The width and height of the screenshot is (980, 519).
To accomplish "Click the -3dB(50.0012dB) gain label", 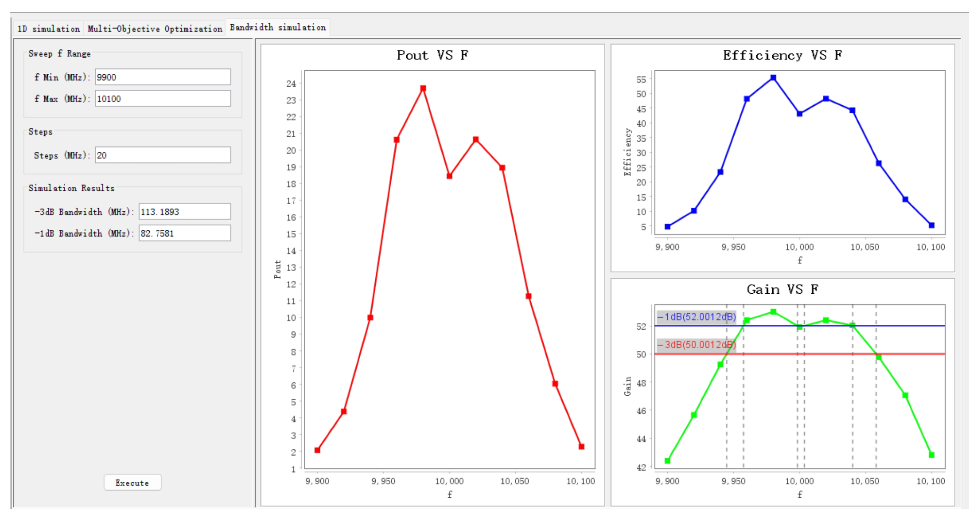I will click(696, 345).
